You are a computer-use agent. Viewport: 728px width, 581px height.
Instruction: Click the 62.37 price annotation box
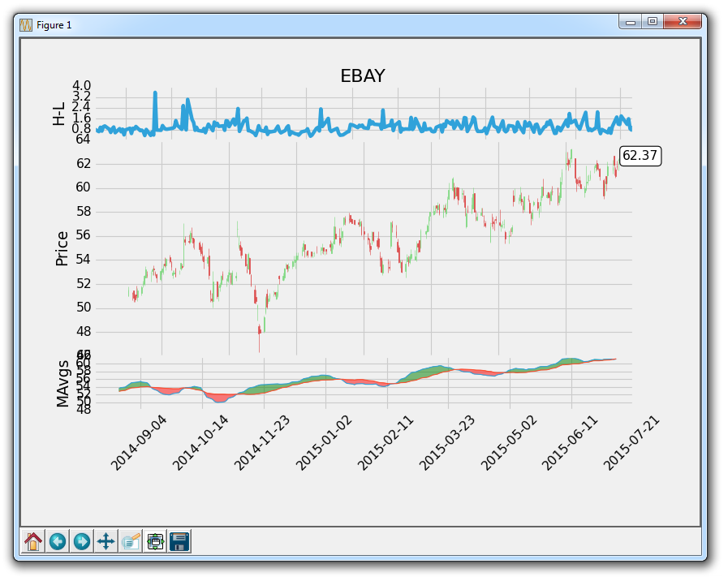pos(640,156)
